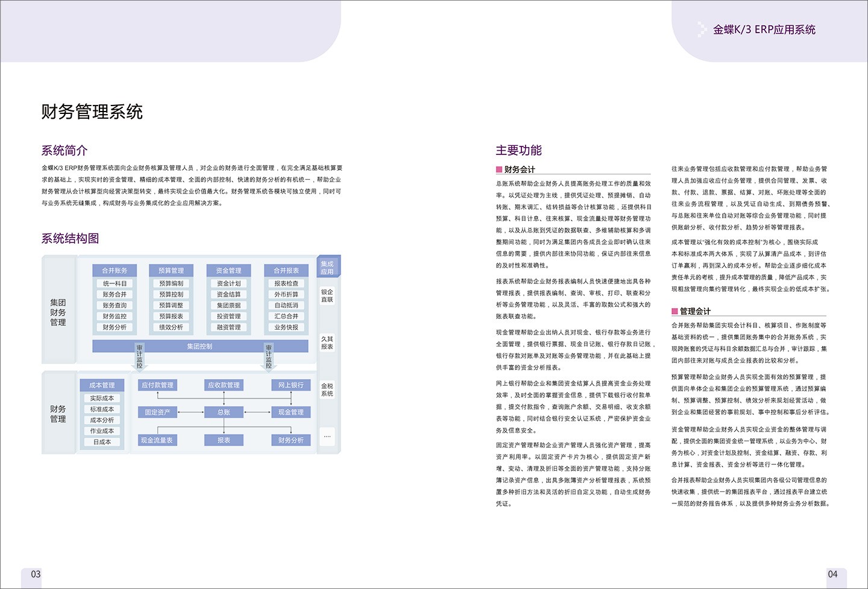Click the arrow icon beside 金蝶K/3 ERP应用系统

pyautogui.click(x=702, y=30)
